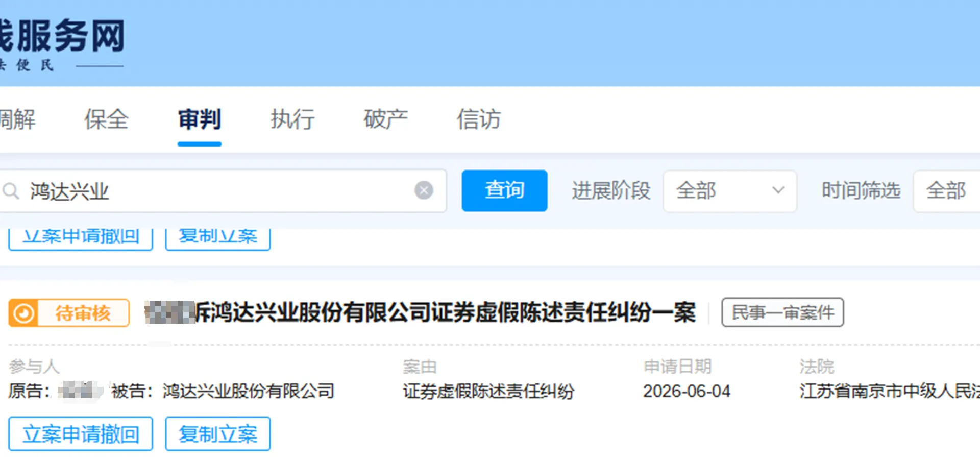Click the 案由 column label

click(x=420, y=366)
